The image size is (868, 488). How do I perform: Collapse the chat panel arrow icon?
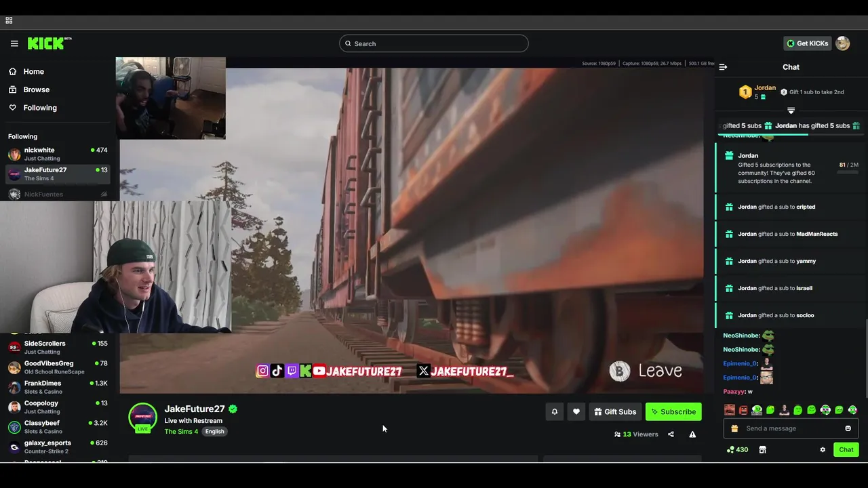[x=723, y=67]
